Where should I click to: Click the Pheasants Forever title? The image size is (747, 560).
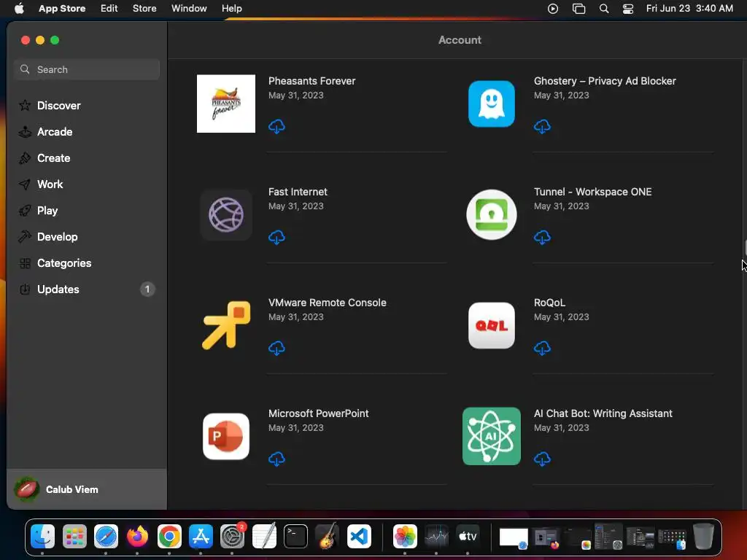311,81
